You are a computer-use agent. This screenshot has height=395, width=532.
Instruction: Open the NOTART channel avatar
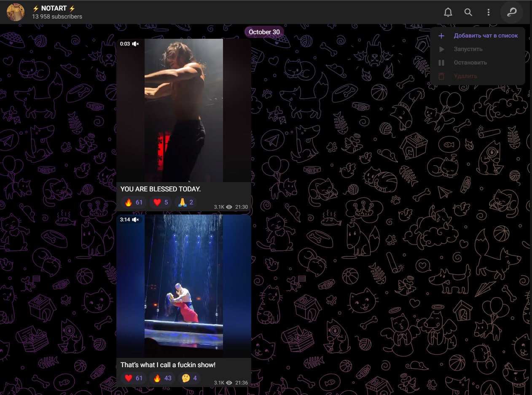pos(16,12)
